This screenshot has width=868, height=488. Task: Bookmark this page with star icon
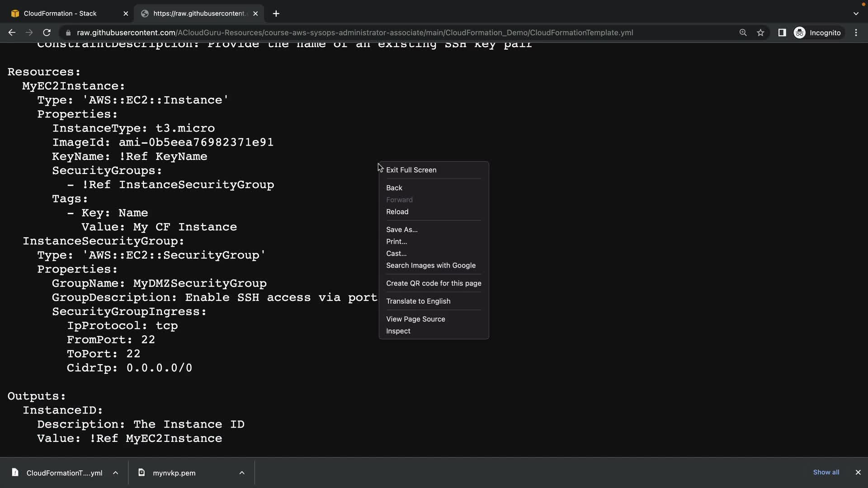(760, 33)
